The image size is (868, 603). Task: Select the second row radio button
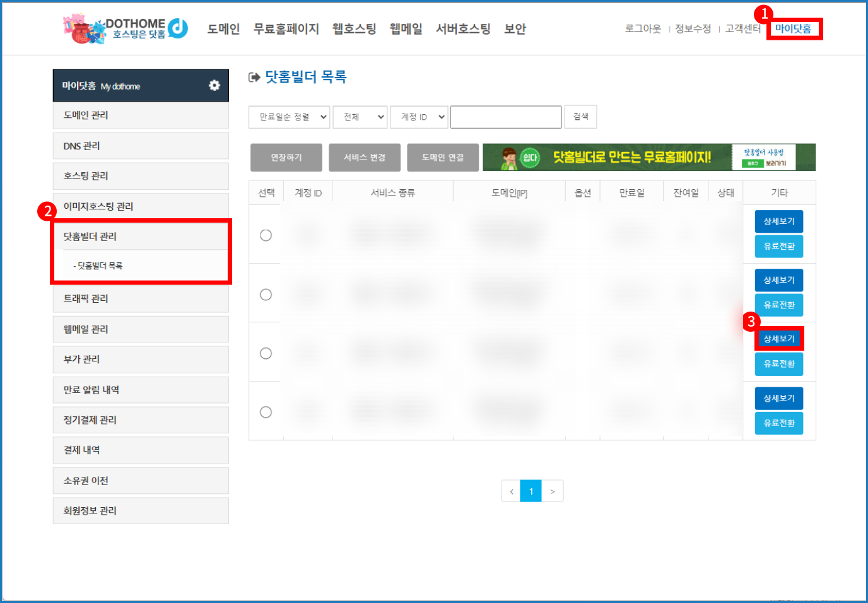[266, 295]
